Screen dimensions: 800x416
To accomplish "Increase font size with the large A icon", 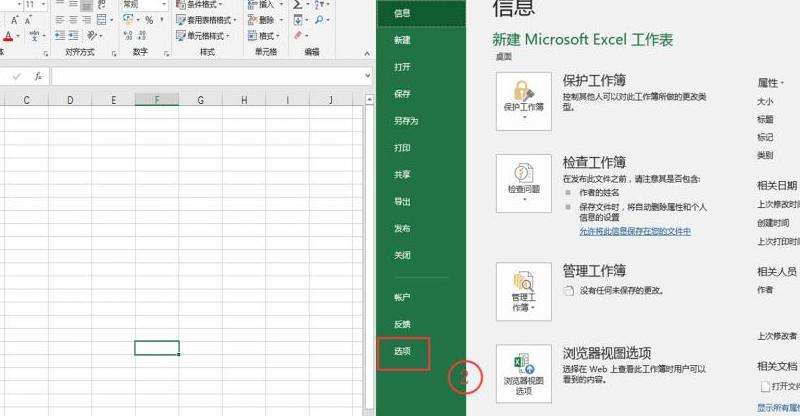I will pyautogui.click(x=15, y=20).
